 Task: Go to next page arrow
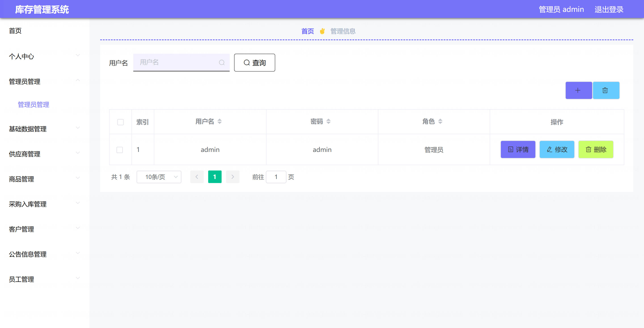coord(233,177)
